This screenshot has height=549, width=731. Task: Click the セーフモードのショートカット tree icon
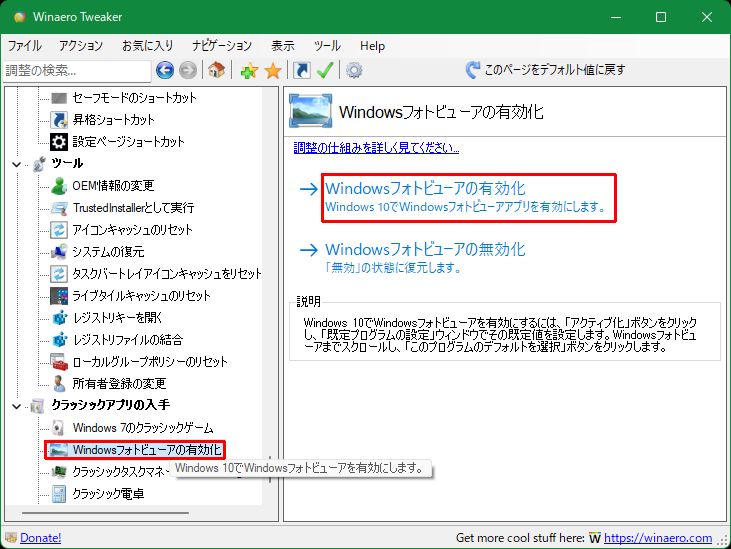pos(59,98)
